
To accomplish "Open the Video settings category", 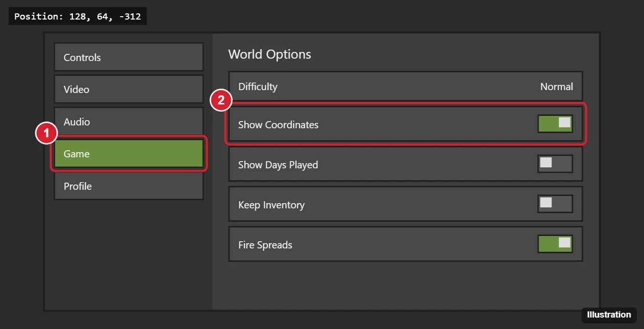I will pyautogui.click(x=129, y=89).
